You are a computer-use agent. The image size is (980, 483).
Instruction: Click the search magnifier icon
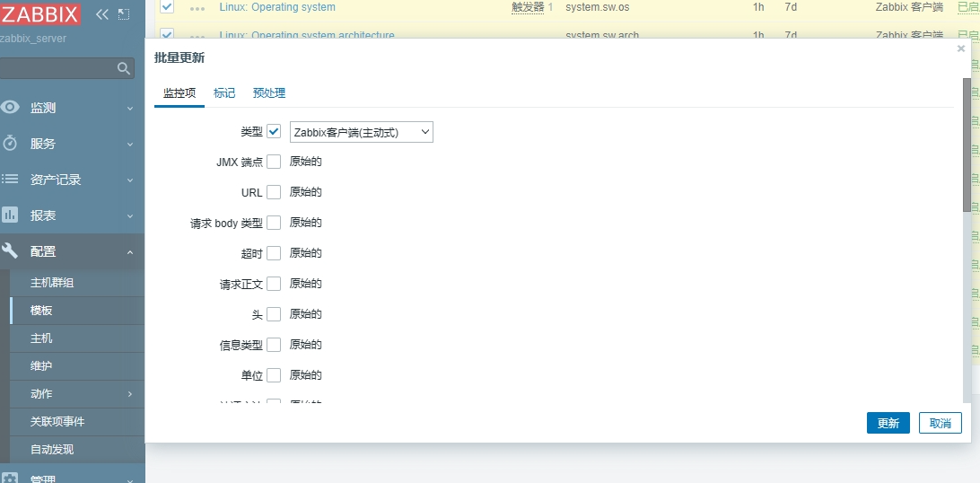125,68
